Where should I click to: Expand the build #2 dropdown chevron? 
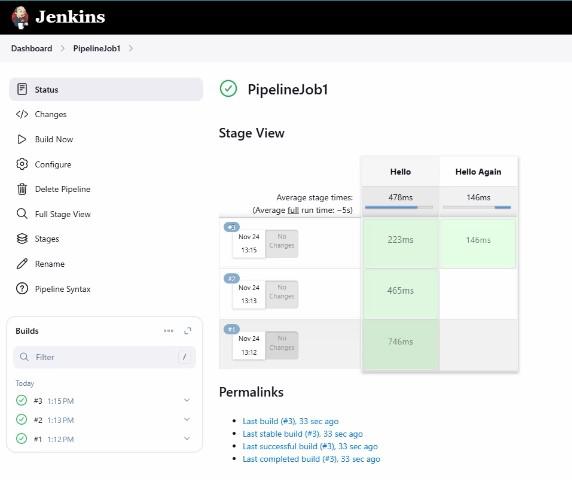(x=187, y=419)
